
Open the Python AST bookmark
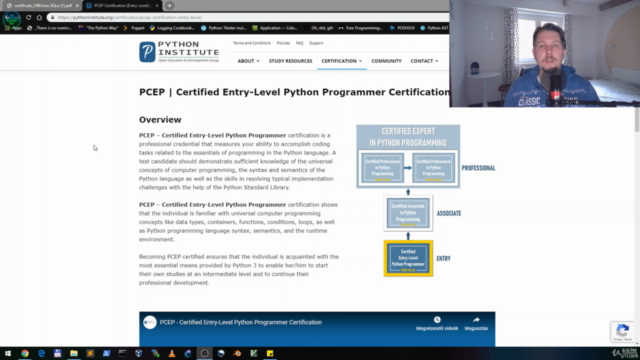(434, 28)
